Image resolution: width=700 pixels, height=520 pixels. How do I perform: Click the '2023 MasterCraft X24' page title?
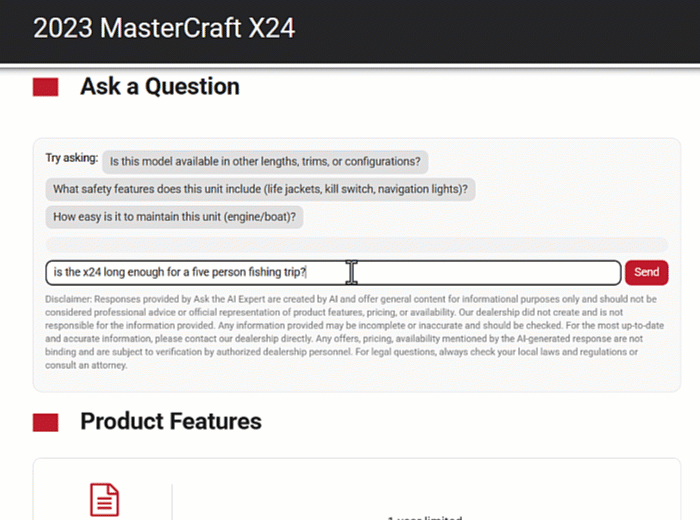164,28
